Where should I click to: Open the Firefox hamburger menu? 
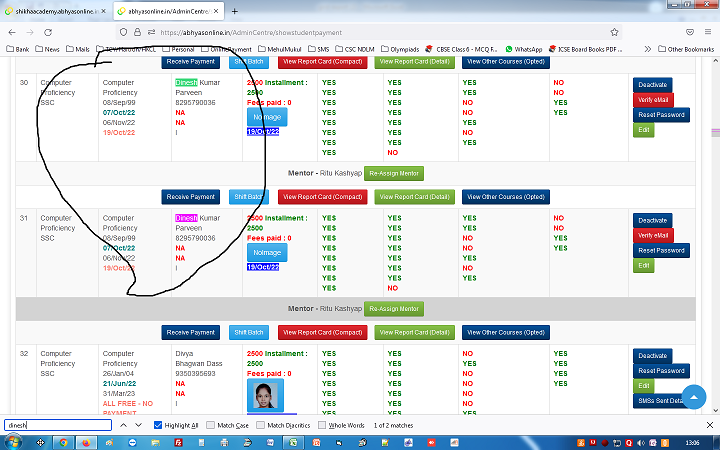click(x=708, y=31)
